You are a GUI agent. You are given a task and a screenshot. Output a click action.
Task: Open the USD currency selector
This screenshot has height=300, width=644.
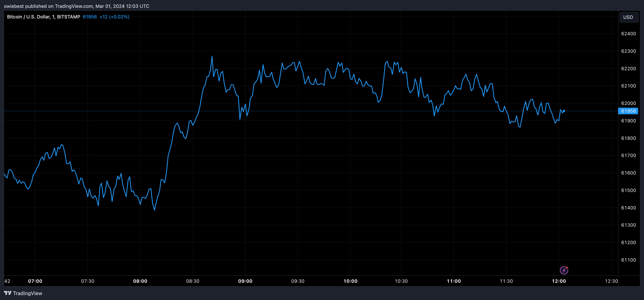click(x=629, y=17)
